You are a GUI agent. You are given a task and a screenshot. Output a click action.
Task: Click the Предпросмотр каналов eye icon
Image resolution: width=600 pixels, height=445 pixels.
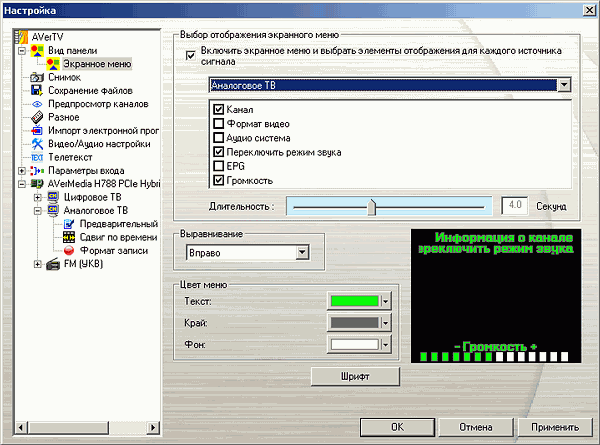[x=37, y=104]
